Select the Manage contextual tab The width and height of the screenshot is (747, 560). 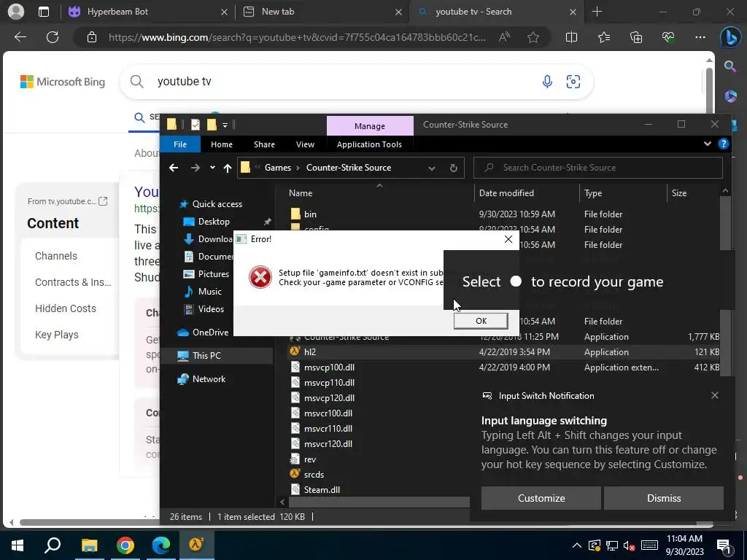click(x=370, y=126)
